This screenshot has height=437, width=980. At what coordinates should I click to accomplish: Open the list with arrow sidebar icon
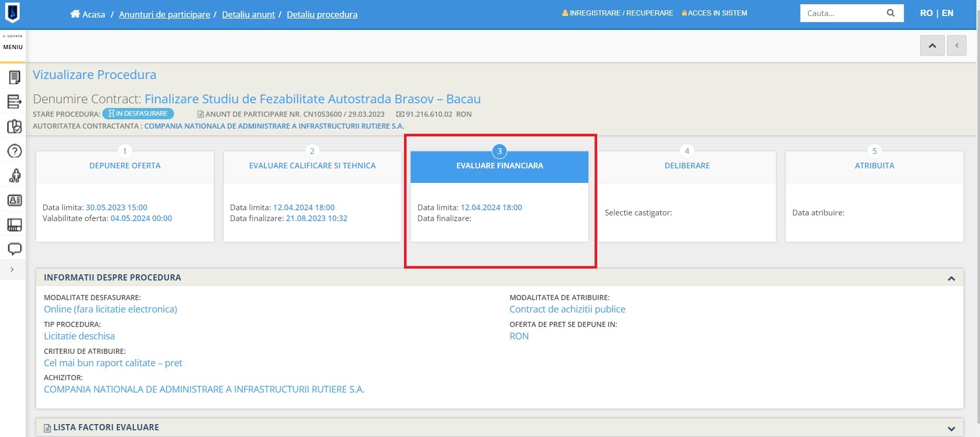[x=14, y=101]
